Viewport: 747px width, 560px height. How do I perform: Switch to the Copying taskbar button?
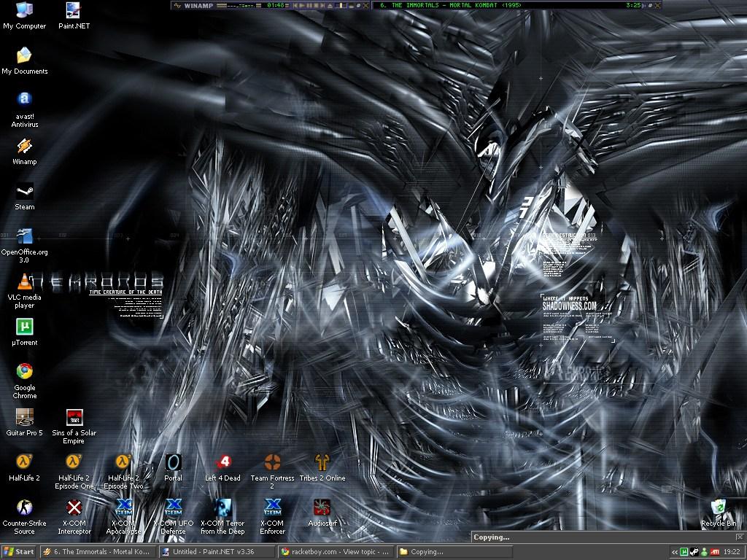click(x=454, y=552)
